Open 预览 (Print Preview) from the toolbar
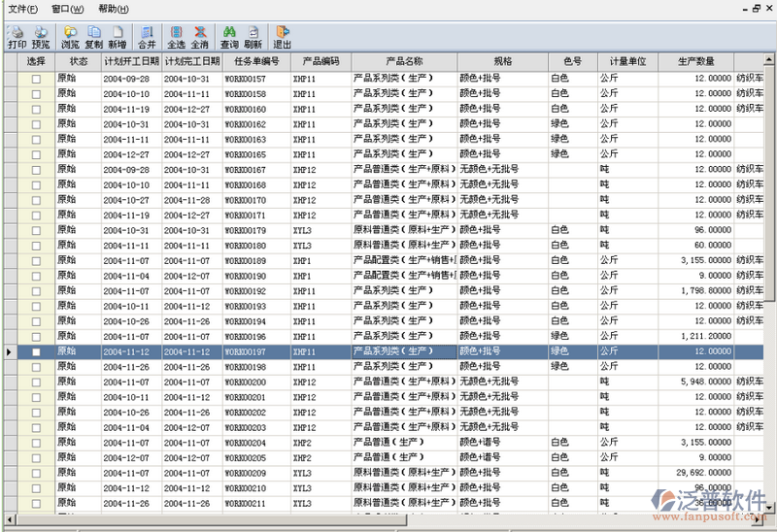Viewport: 777px width, 532px height. click(41, 37)
